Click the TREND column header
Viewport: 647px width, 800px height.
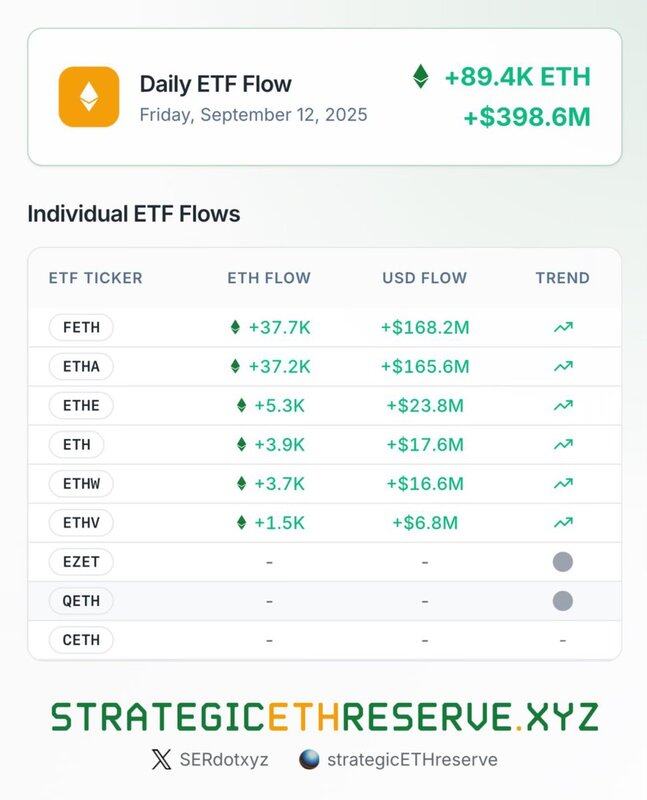pos(562,278)
